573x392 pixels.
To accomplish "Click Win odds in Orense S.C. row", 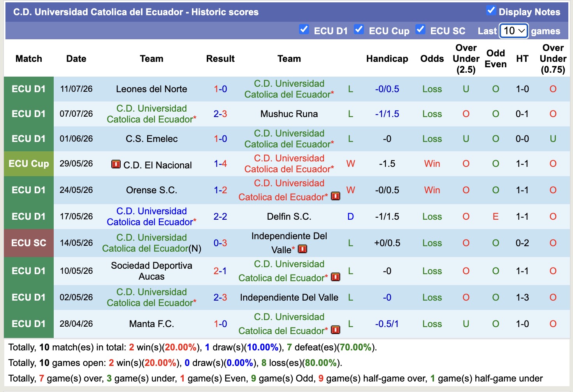I will pos(432,190).
